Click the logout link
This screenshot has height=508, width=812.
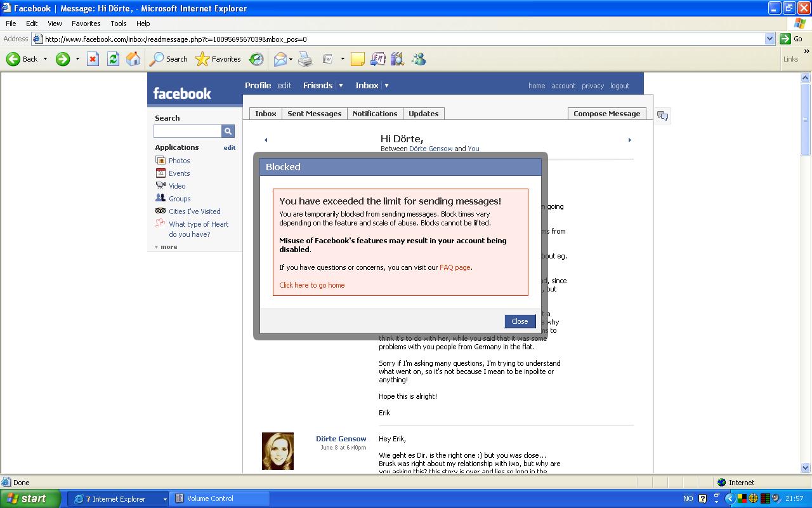pyautogui.click(x=620, y=86)
